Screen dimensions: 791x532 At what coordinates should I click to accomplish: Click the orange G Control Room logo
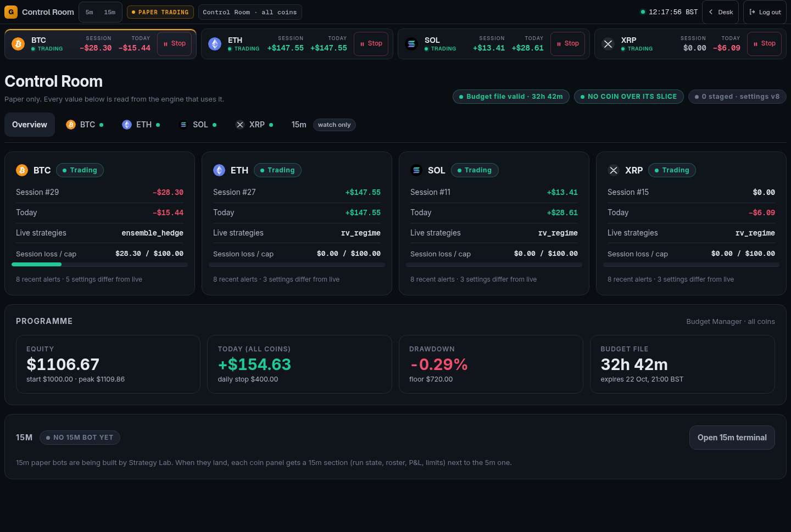pyautogui.click(x=11, y=12)
